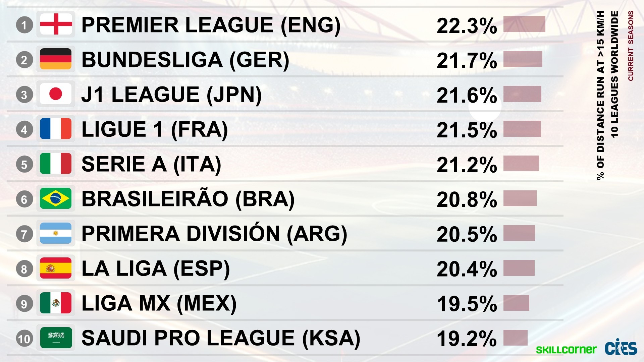644x362 pixels.
Task: Click the Saudi Pro League 19.2% bar
Action: click(x=516, y=338)
